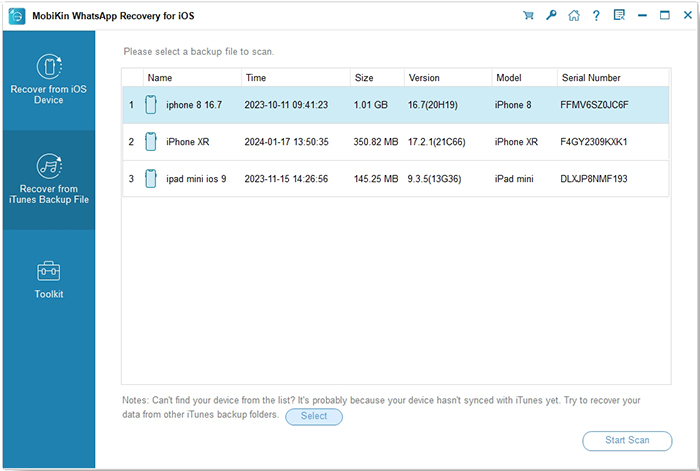The image size is (700, 471).
Task: Click time 2024-01-17 13:50:35
Action: [286, 142]
